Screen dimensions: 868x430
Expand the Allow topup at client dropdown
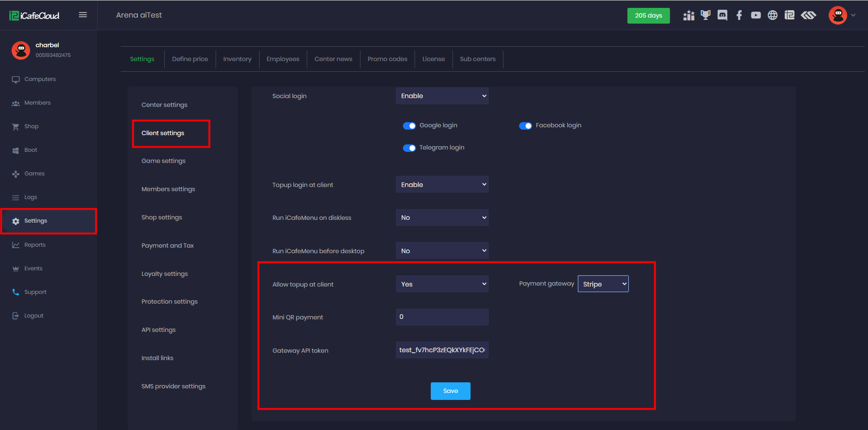click(x=442, y=284)
